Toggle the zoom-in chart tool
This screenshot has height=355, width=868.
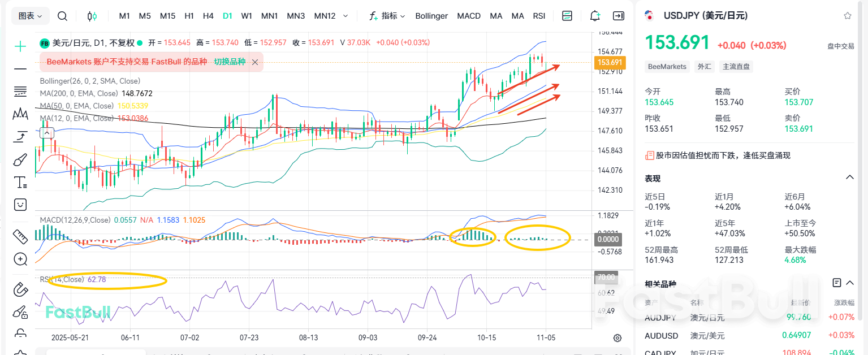click(20, 259)
